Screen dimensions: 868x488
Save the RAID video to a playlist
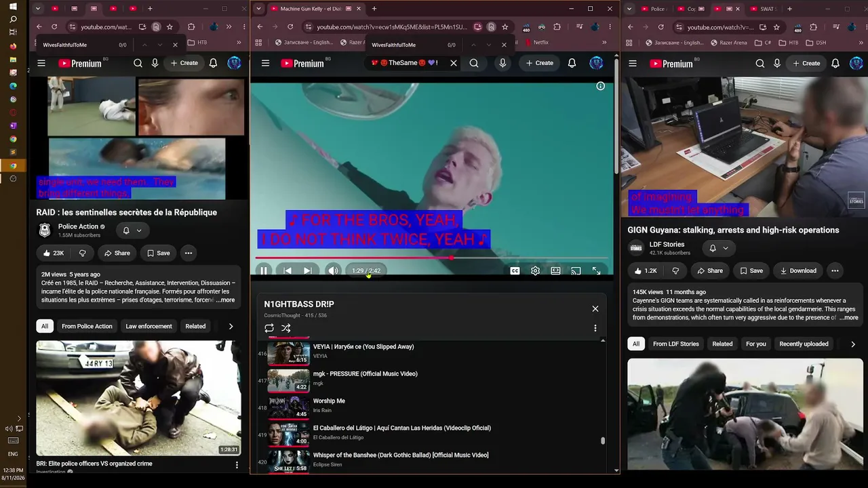158,253
